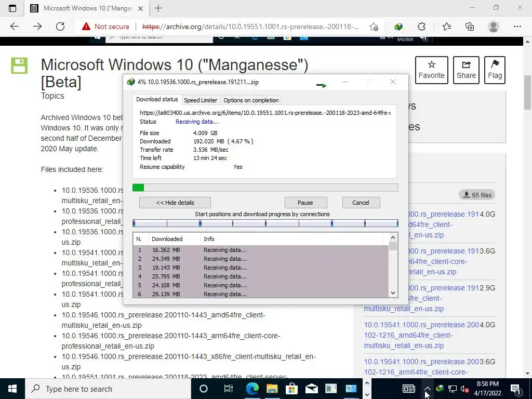Go forward to the next page
Viewport: 532px width, 399px height.
tap(37, 26)
